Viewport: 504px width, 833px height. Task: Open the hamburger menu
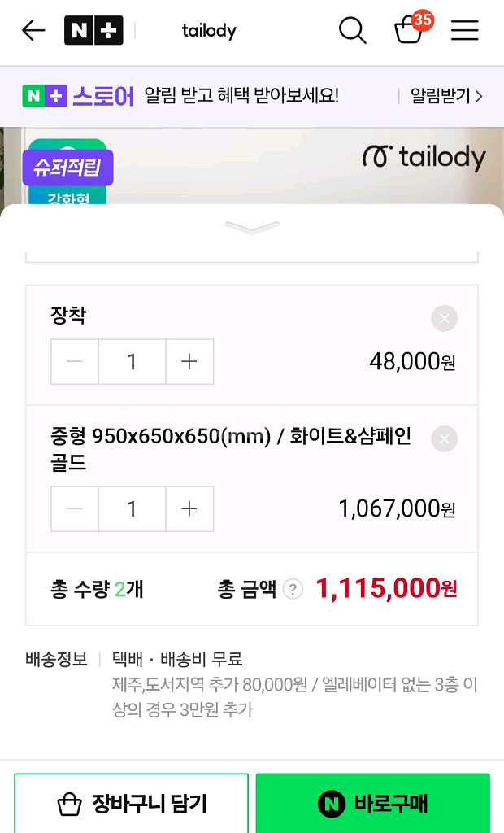pos(465,31)
